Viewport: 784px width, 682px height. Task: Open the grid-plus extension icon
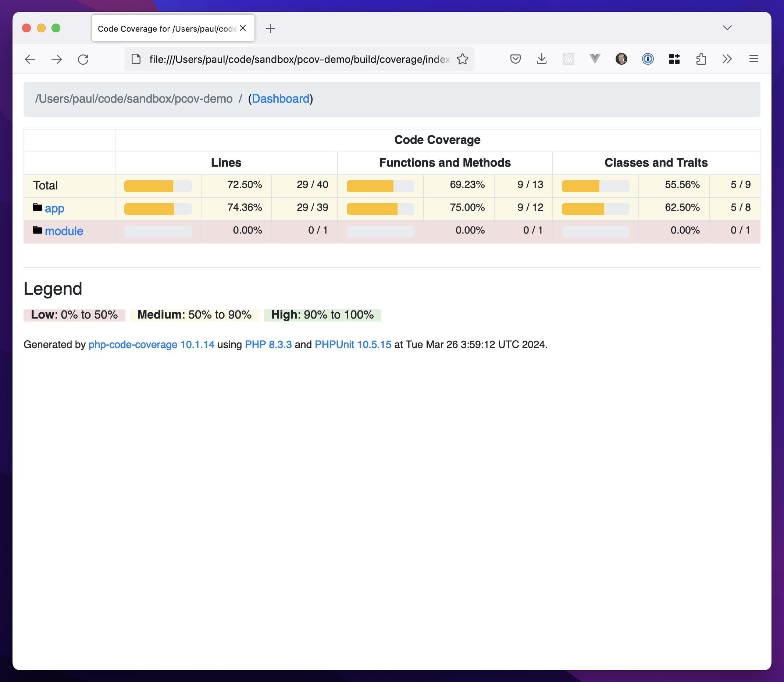pyautogui.click(x=674, y=59)
